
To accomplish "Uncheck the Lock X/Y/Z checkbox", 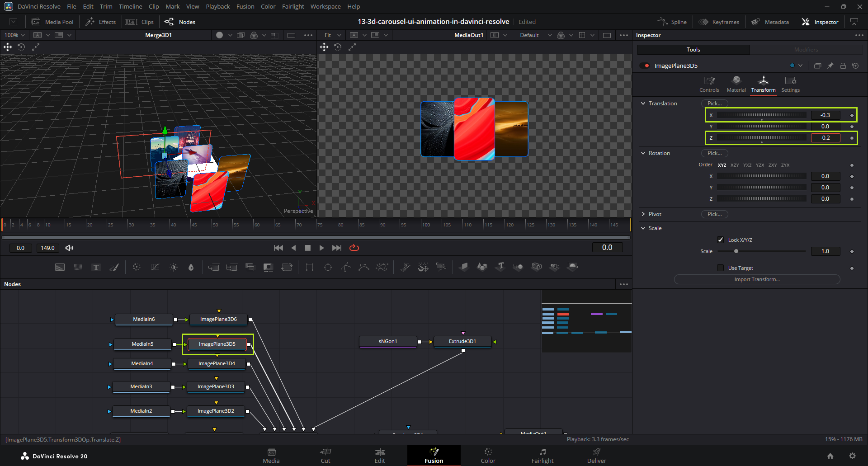I will point(721,240).
